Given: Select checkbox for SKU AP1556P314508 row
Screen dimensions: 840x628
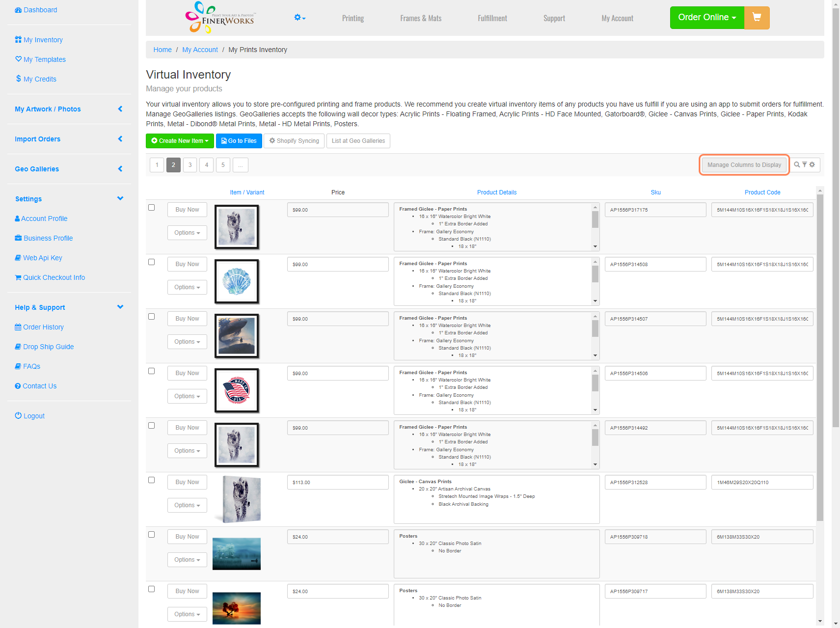Looking at the screenshot, I should click(152, 262).
